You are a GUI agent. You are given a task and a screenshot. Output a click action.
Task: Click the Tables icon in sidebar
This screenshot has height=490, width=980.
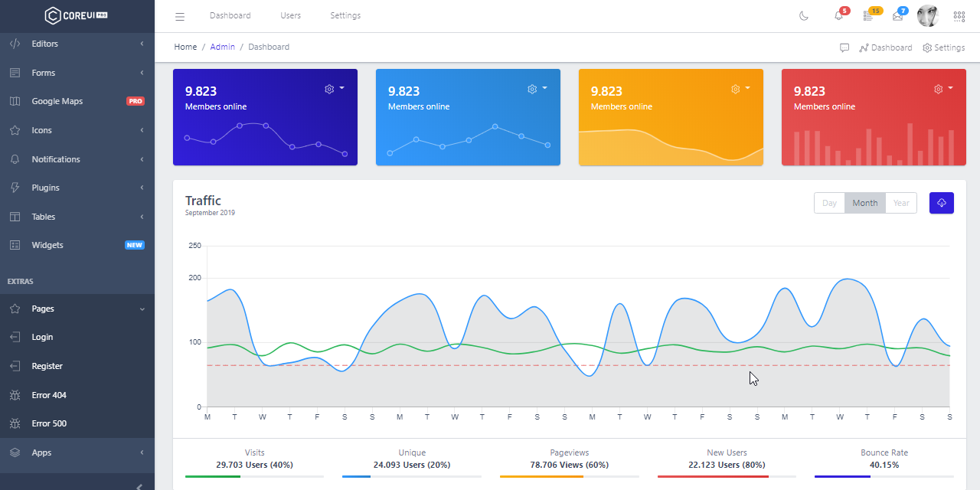(x=15, y=217)
